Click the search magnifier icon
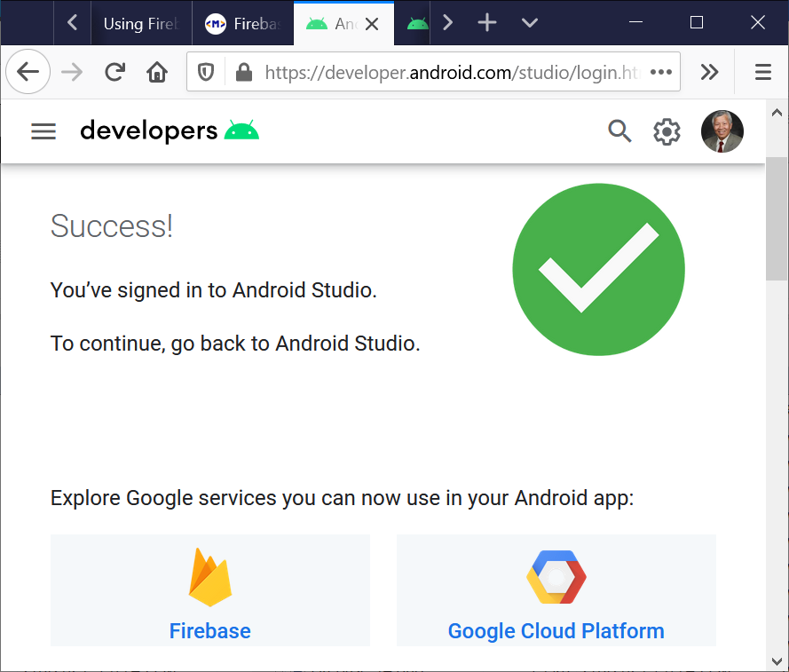This screenshot has width=789, height=672. tap(619, 131)
